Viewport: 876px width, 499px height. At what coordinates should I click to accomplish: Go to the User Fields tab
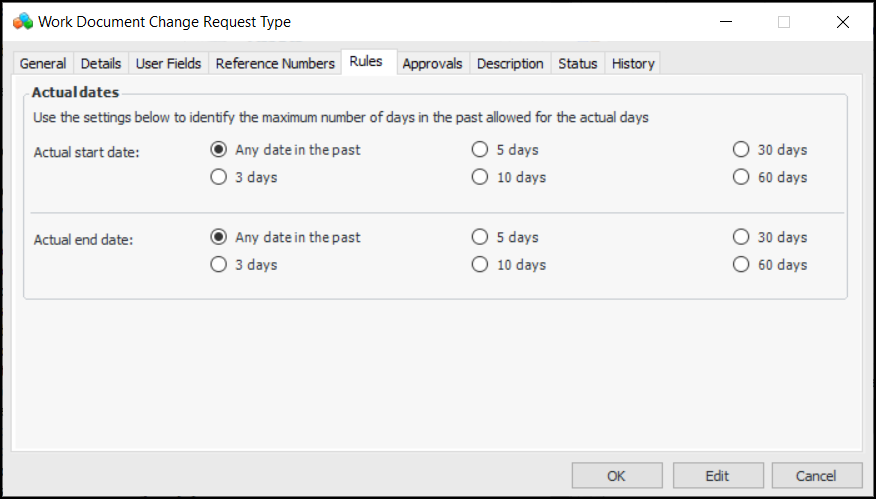click(169, 63)
